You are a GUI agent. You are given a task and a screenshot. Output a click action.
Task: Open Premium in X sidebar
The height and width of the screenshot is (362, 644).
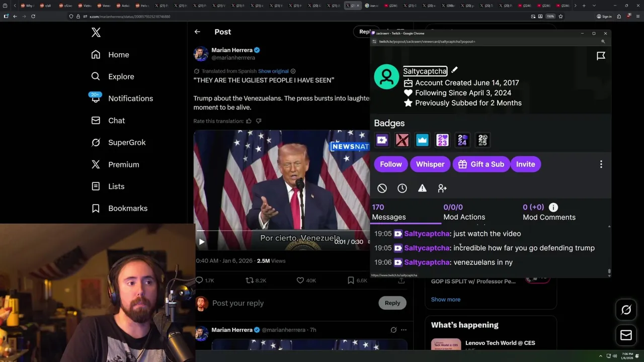click(x=115, y=164)
